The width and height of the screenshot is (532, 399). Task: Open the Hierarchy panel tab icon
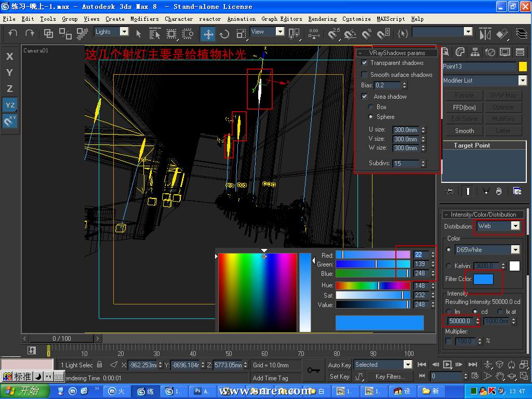pyautogui.click(x=475, y=52)
